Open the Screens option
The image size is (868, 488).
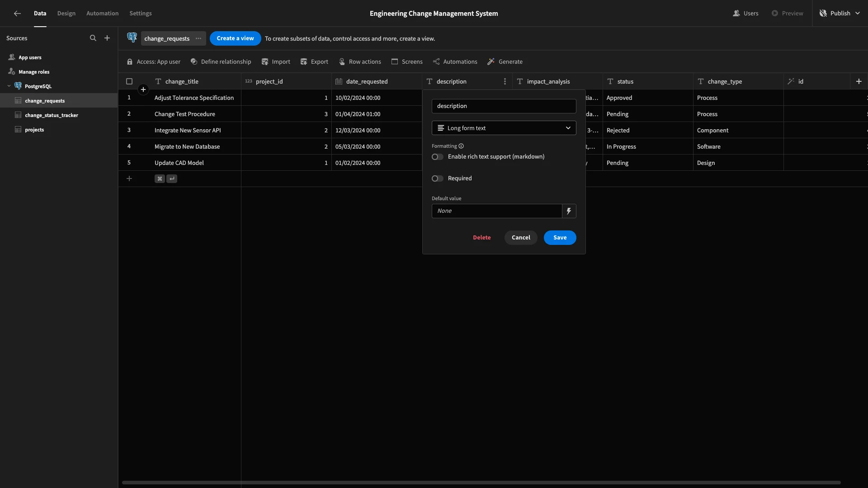(407, 62)
